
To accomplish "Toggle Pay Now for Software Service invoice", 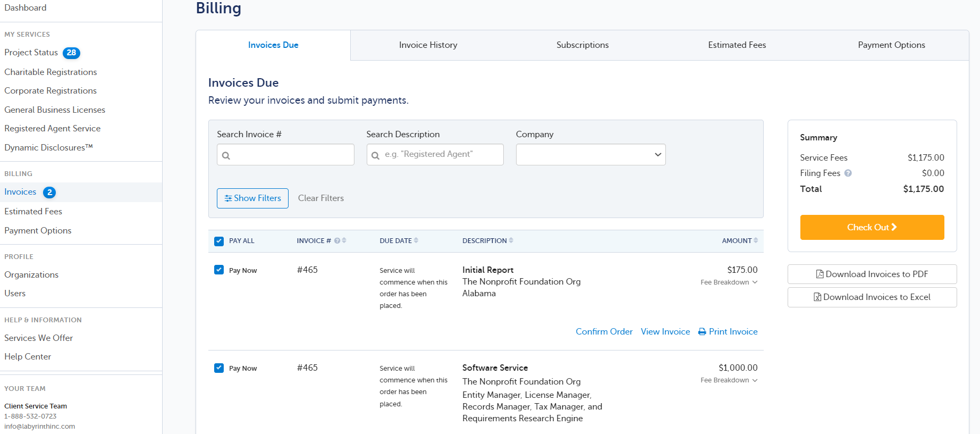I will pos(219,368).
